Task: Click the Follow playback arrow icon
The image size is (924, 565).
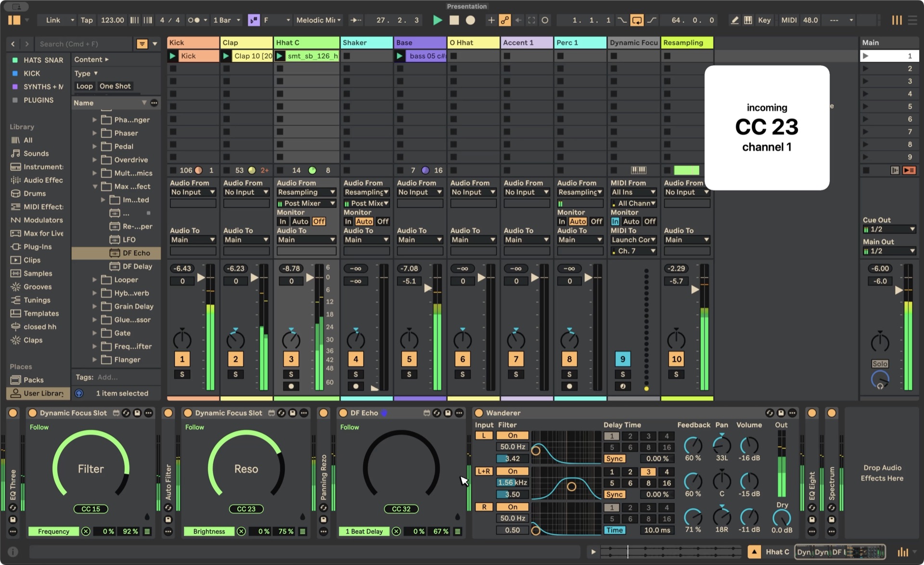Action: pos(356,20)
